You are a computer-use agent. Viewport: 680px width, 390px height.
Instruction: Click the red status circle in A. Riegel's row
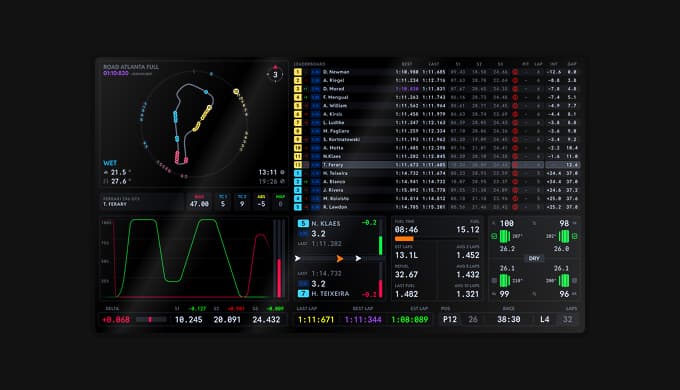click(515, 80)
